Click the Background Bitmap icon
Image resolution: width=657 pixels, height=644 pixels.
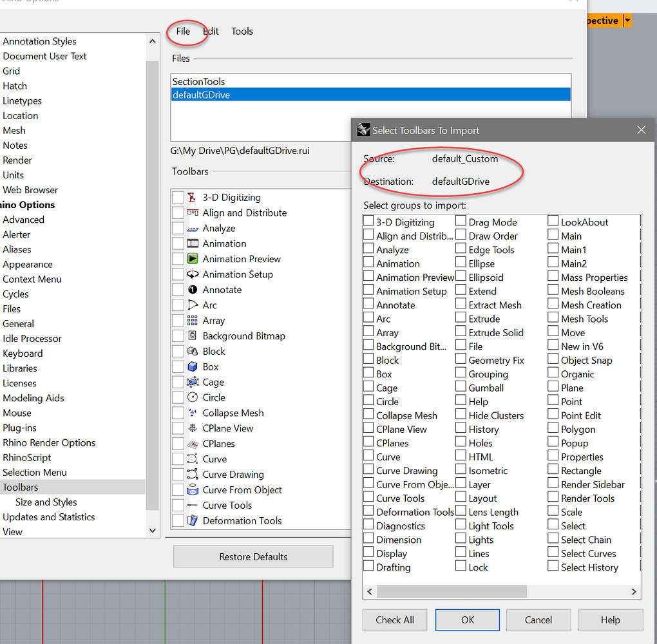(x=191, y=336)
